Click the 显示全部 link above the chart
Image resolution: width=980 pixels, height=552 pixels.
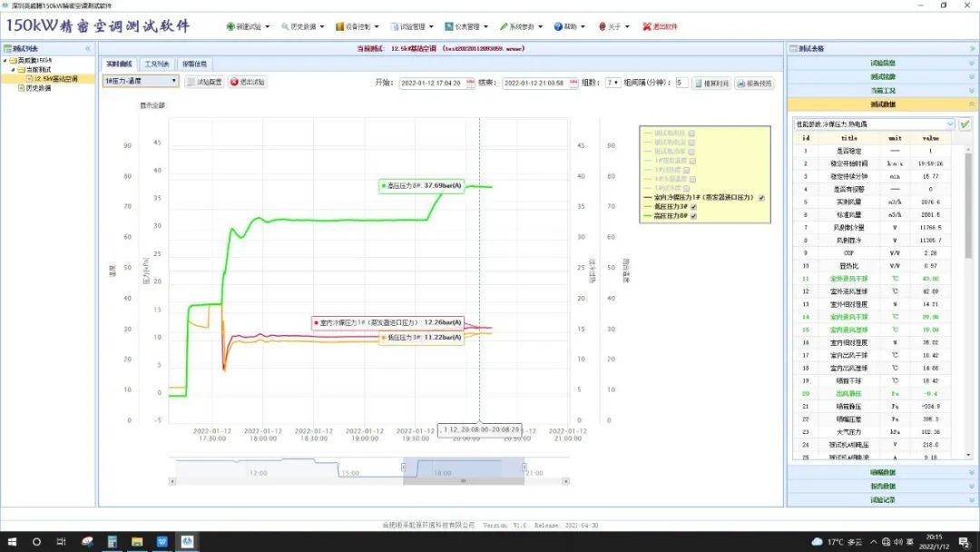coord(152,105)
